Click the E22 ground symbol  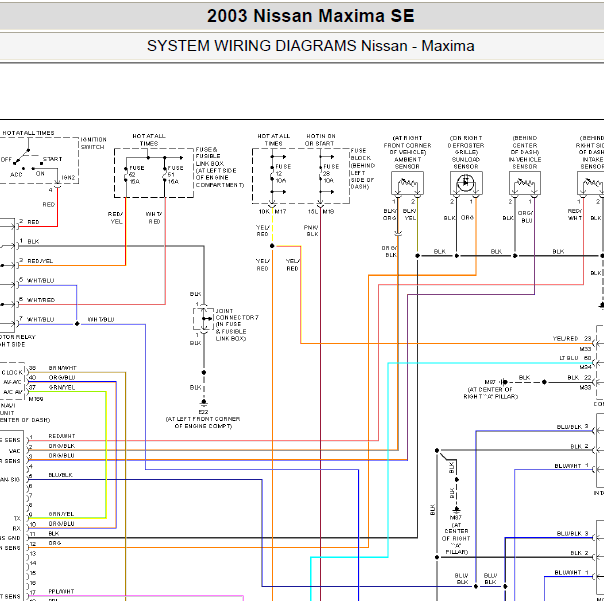point(204,403)
